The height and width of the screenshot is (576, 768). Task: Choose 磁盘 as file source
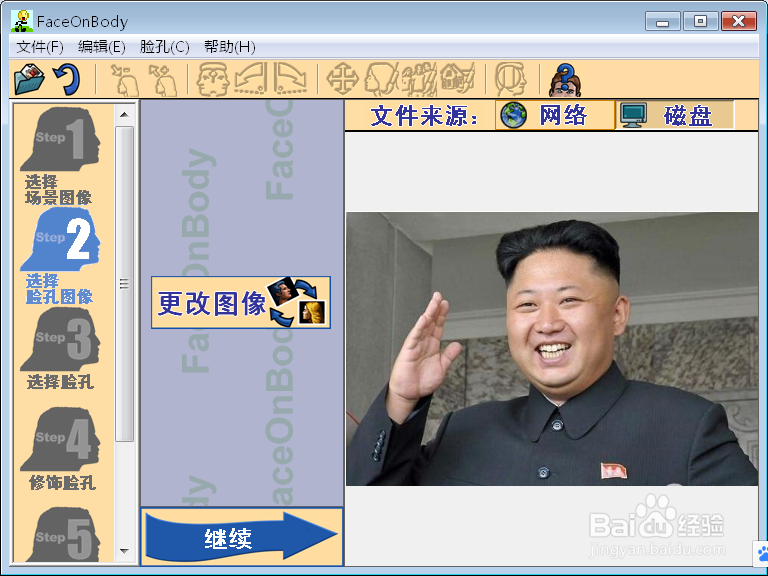tap(674, 116)
